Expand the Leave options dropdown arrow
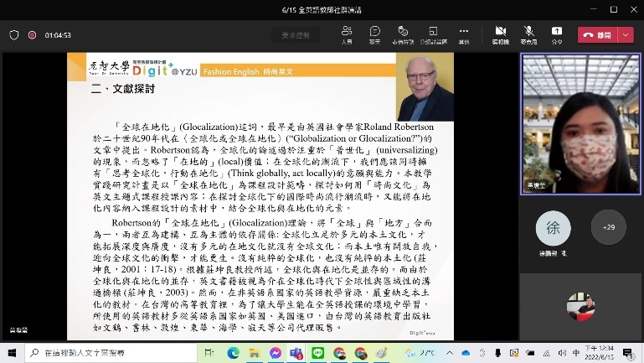 tap(626, 34)
